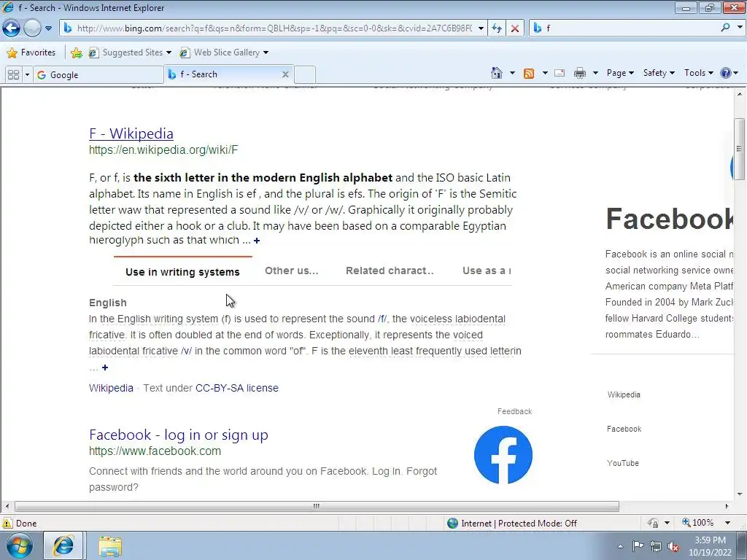This screenshot has height=560, width=747.
Task: Click the scroll right arrow
Action: pyautogui.click(x=727, y=506)
